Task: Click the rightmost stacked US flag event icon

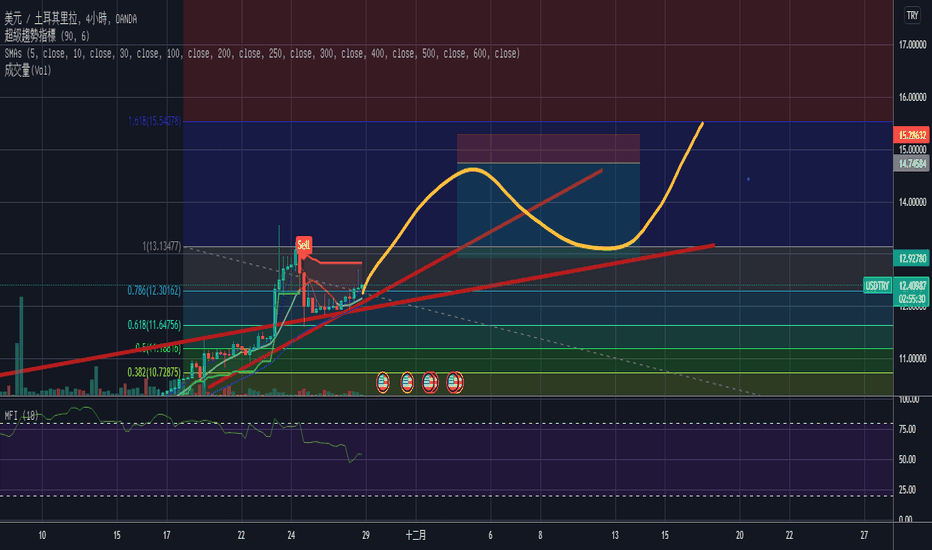Action: [x=456, y=382]
